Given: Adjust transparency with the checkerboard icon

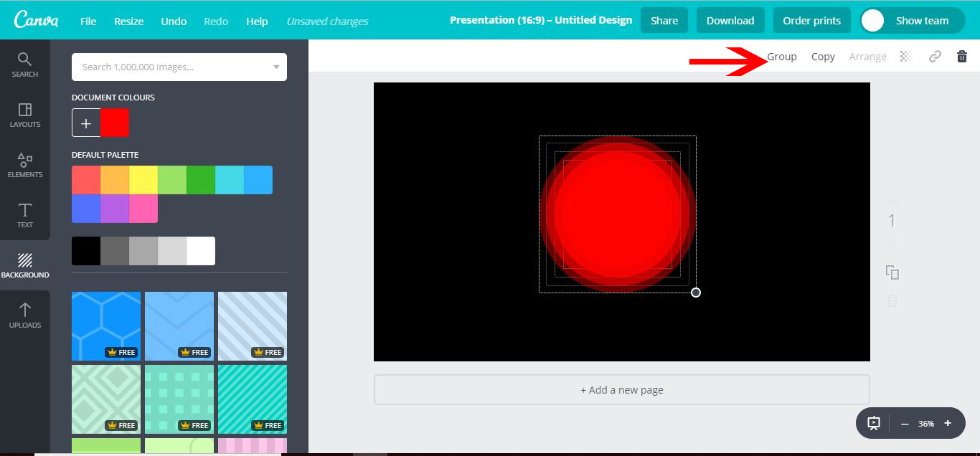Looking at the screenshot, I should [905, 56].
